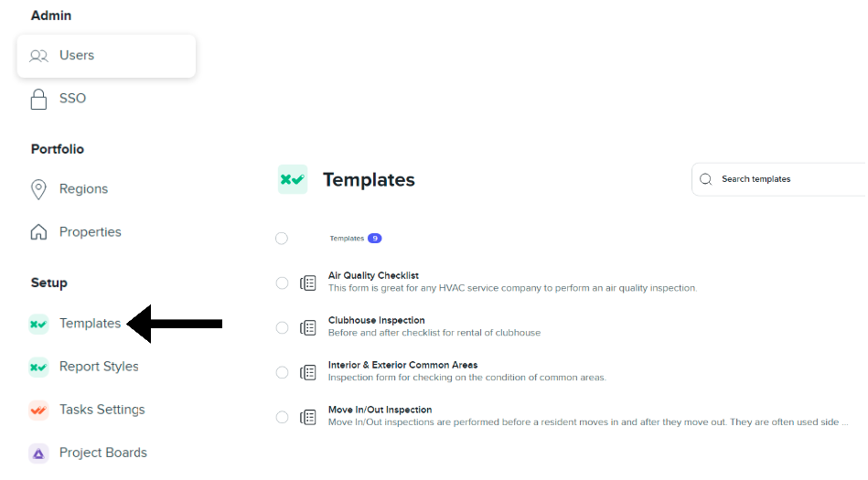Open the Move In/Out Inspection template title
Viewport: 868px width, 480px height.
(380, 410)
